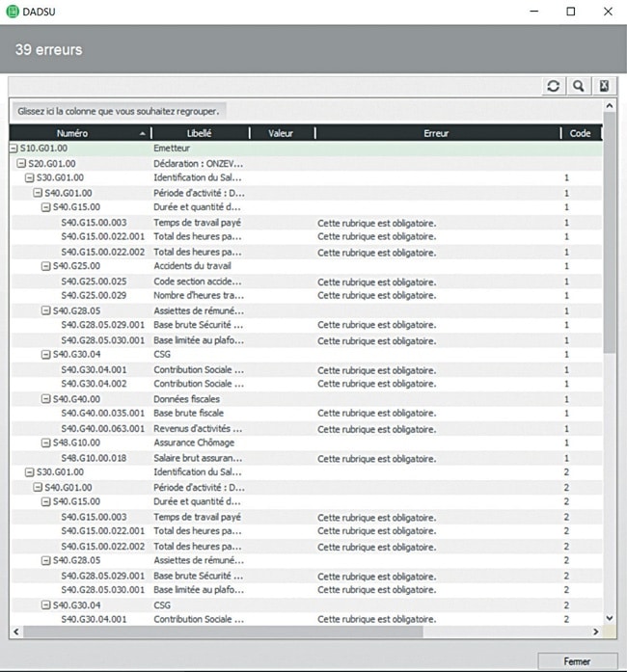The image size is (627, 672).
Task: Collapse the S40.G40.00 Données fiscales node
Action: [46, 399]
